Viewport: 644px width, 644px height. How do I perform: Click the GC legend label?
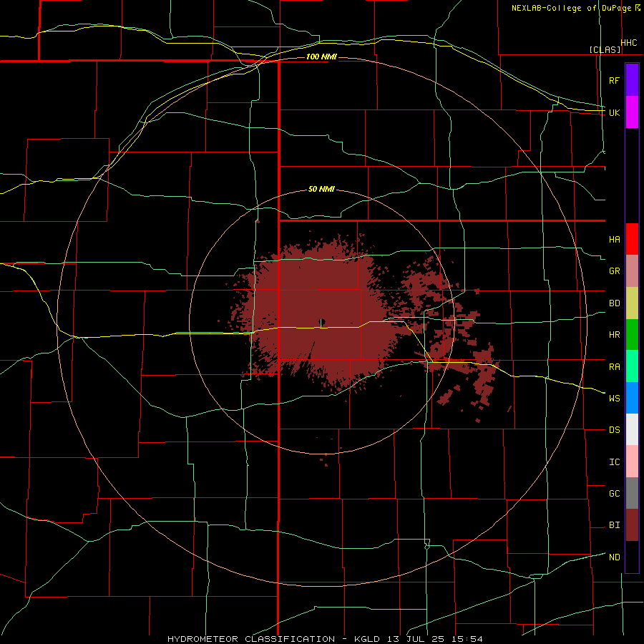tap(615, 494)
